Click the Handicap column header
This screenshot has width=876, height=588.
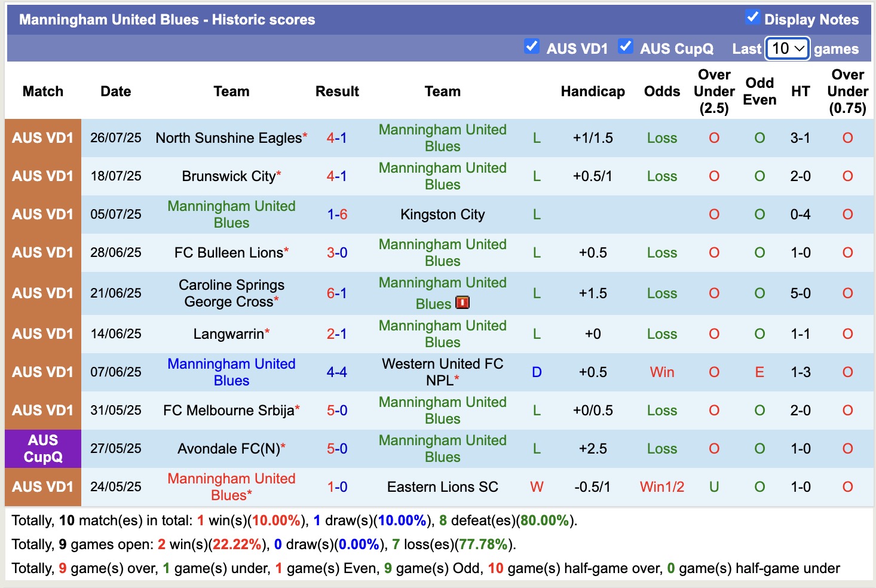[x=592, y=91]
